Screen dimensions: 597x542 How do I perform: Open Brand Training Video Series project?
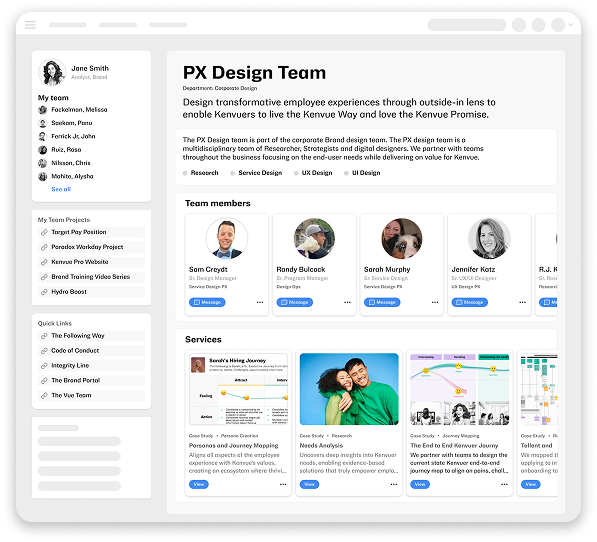point(91,277)
